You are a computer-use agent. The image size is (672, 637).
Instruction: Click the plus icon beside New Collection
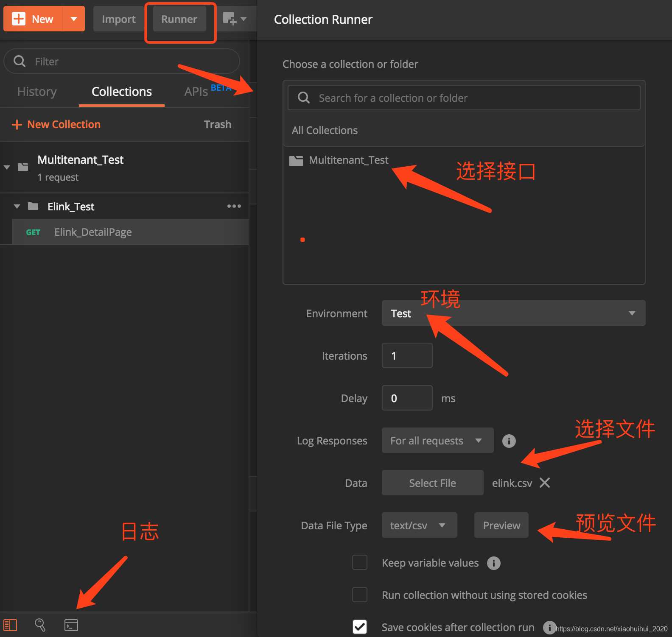tap(17, 124)
